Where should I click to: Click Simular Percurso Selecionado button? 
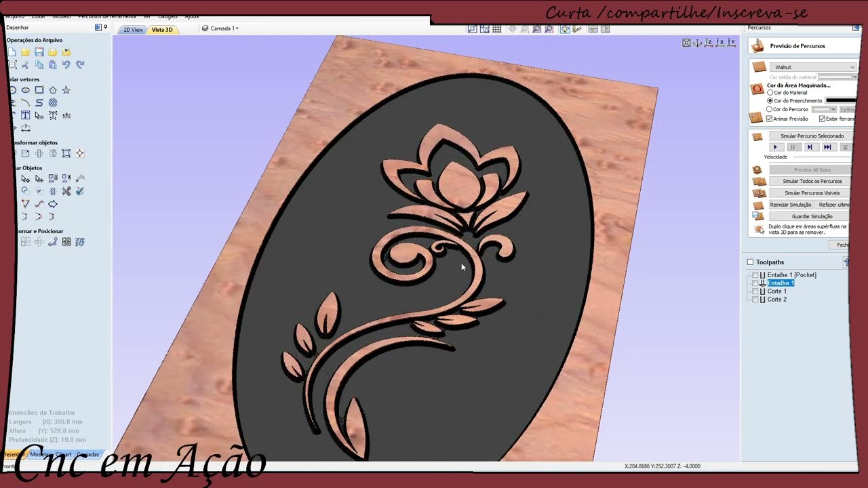pos(812,136)
